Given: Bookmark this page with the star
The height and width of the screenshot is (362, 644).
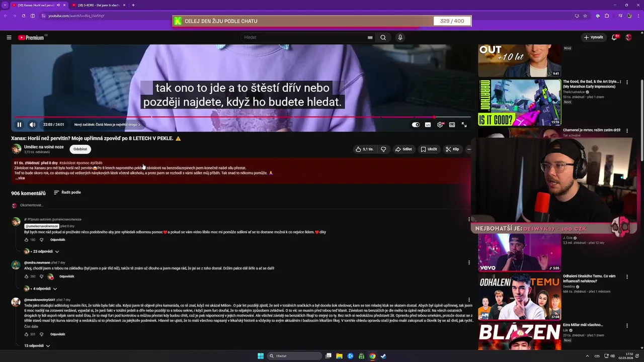Looking at the screenshot, I should [x=585, y=16].
